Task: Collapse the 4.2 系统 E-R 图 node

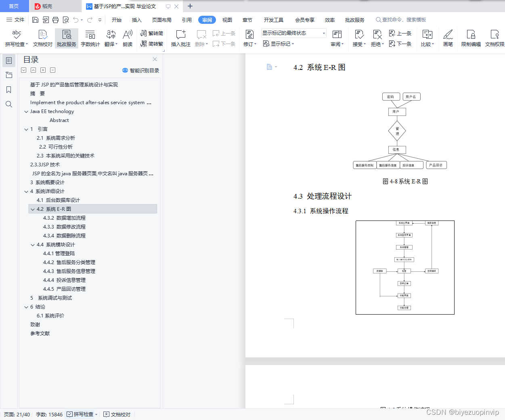Action: tap(33, 210)
